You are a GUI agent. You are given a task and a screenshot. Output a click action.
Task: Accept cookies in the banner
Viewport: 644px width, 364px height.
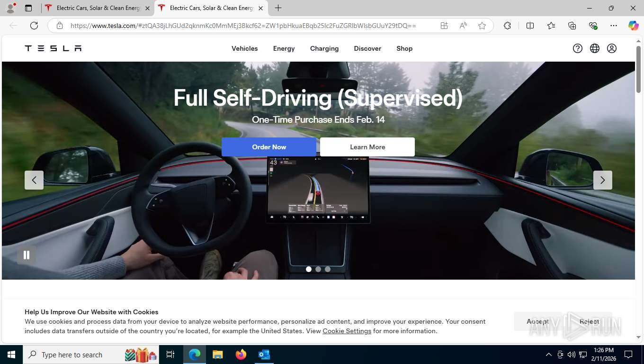(x=537, y=321)
